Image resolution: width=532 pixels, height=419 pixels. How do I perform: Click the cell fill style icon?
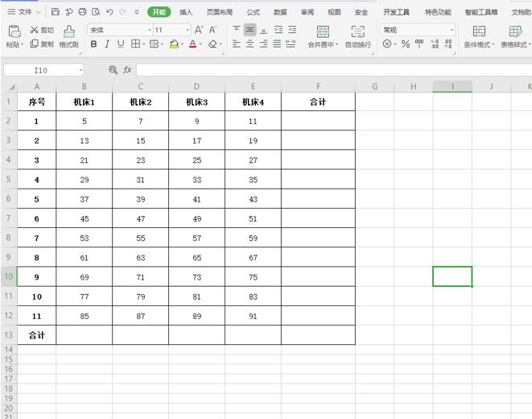pyautogui.click(x=154, y=44)
